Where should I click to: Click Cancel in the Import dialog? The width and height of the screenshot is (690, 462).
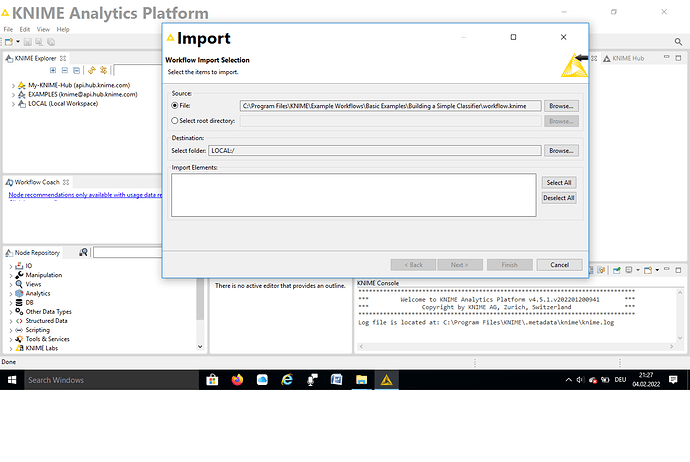click(x=559, y=265)
